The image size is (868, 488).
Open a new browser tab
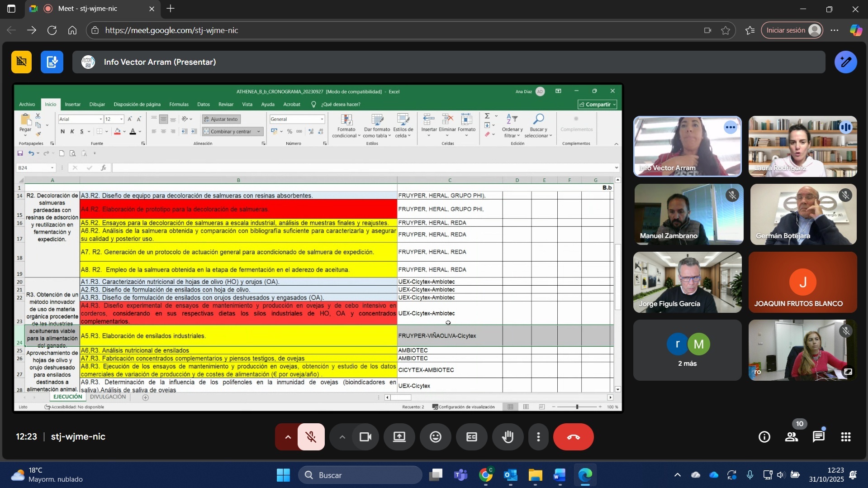coord(171,9)
